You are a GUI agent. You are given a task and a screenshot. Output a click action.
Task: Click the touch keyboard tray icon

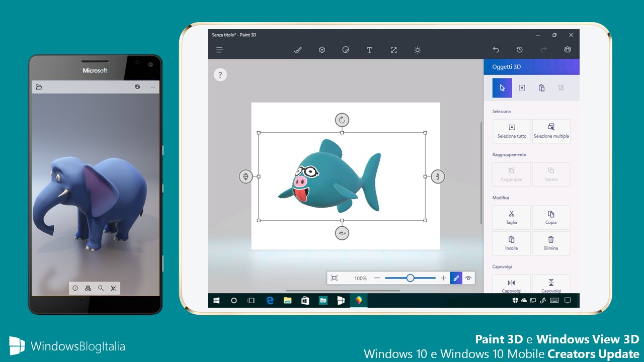tap(554, 301)
